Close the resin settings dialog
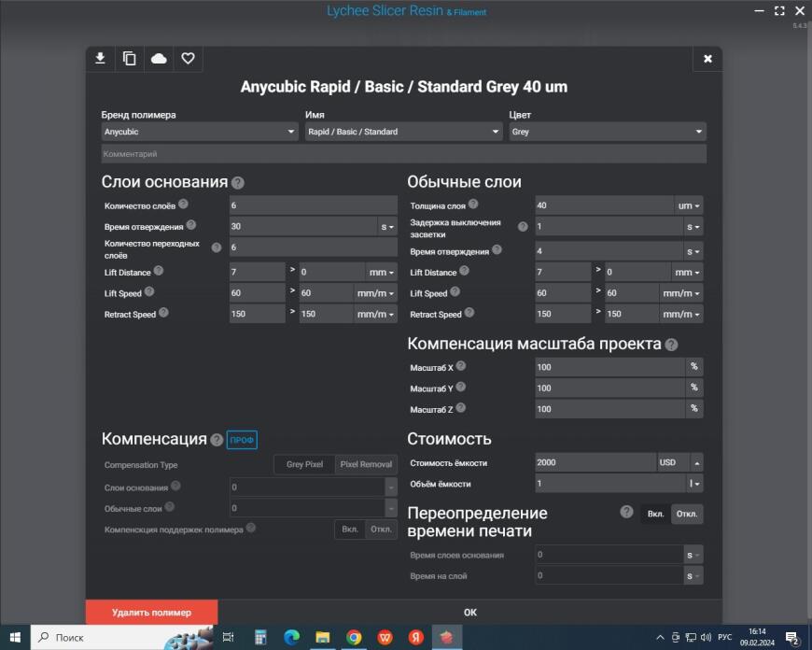 click(707, 59)
